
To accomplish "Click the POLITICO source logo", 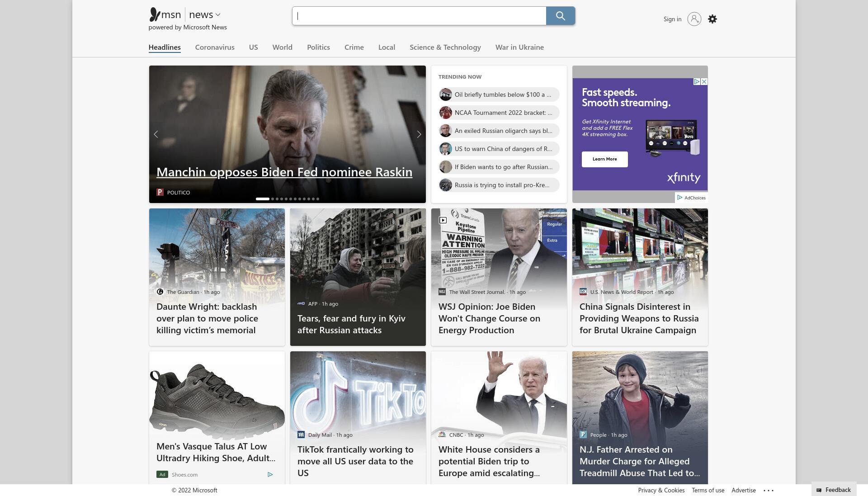I will pyautogui.click(x=160, y=192).
